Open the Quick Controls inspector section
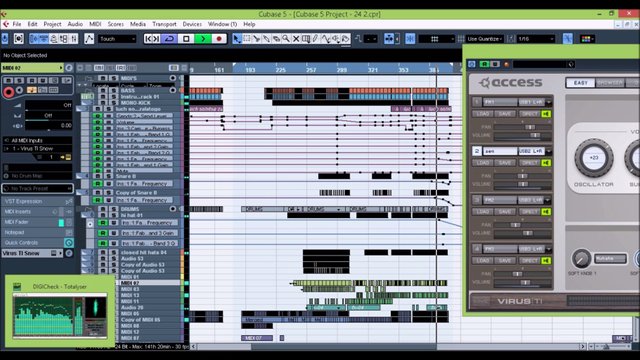The height and width of the screenshot is (360, 640). (x=37, y=242)
